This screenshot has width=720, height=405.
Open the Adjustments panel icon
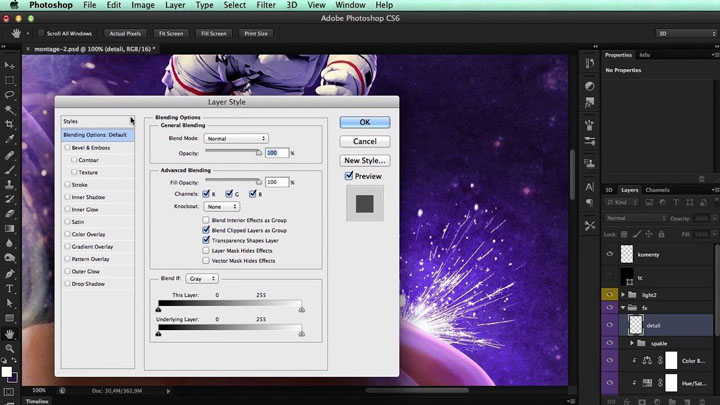[590, 86]
